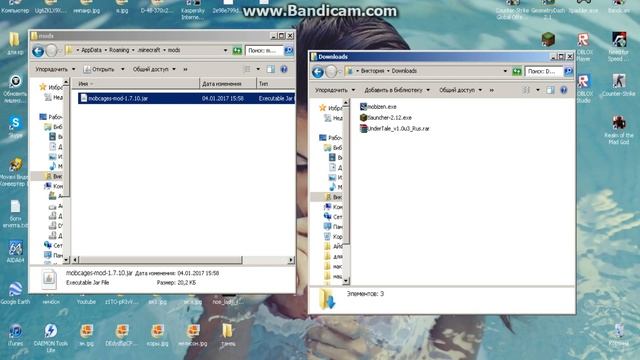Viewport: 640px width, 360px height.
Task: Click horizontal scrollbar in mods file list
Action: pyautogui.click(x=160, y=260)
